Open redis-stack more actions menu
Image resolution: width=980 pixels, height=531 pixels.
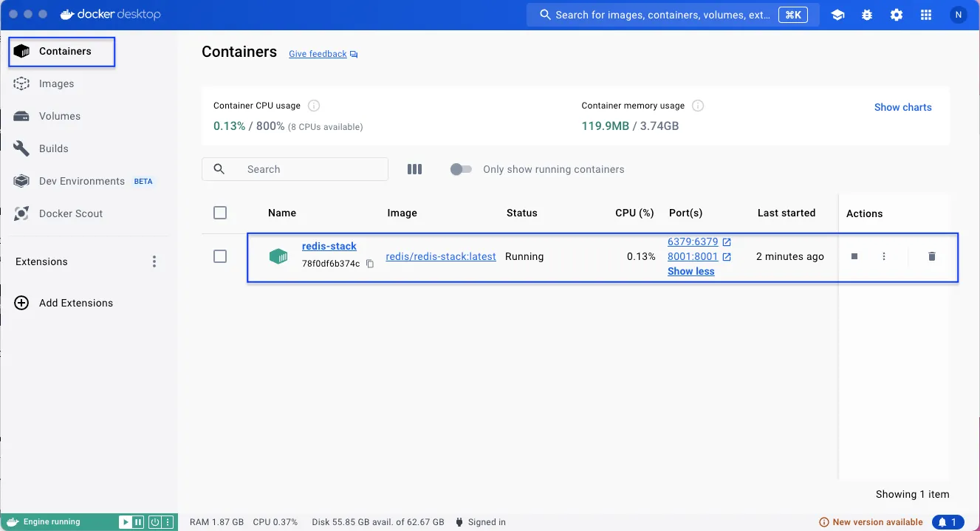884,256
